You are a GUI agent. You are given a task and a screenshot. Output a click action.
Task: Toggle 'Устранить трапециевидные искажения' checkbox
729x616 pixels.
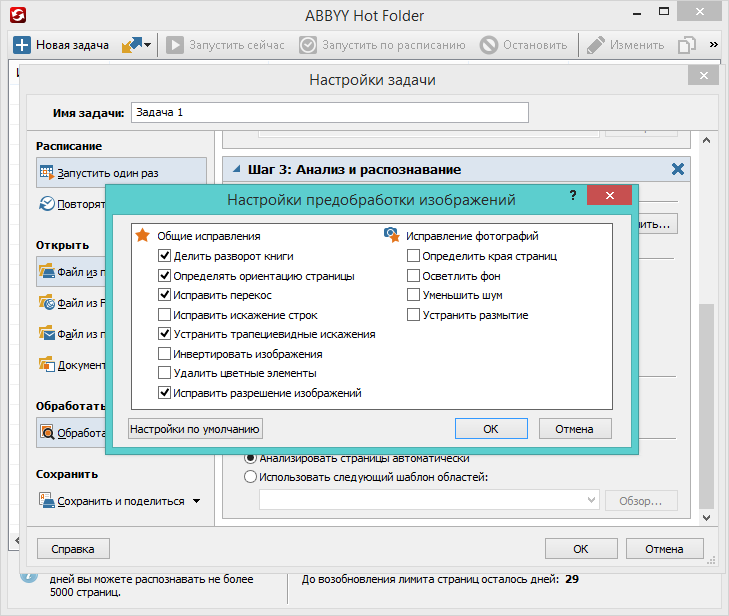click(x=165, y=334)
